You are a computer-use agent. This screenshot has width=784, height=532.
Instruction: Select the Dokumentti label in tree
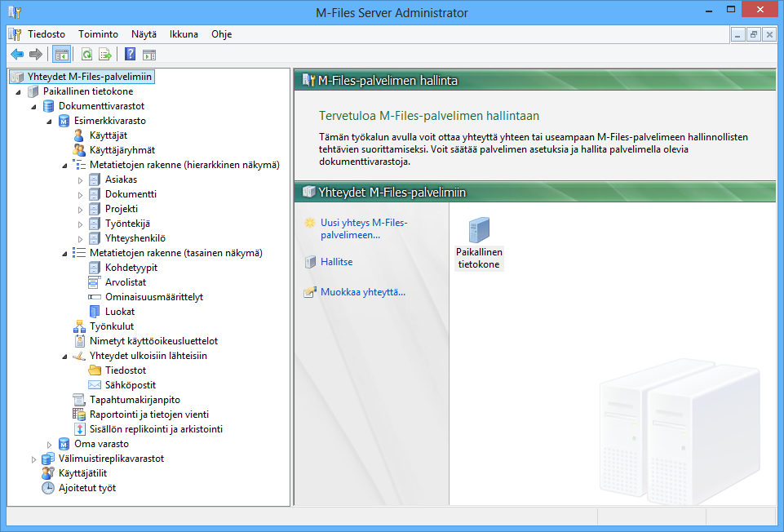tap(131, 194)
